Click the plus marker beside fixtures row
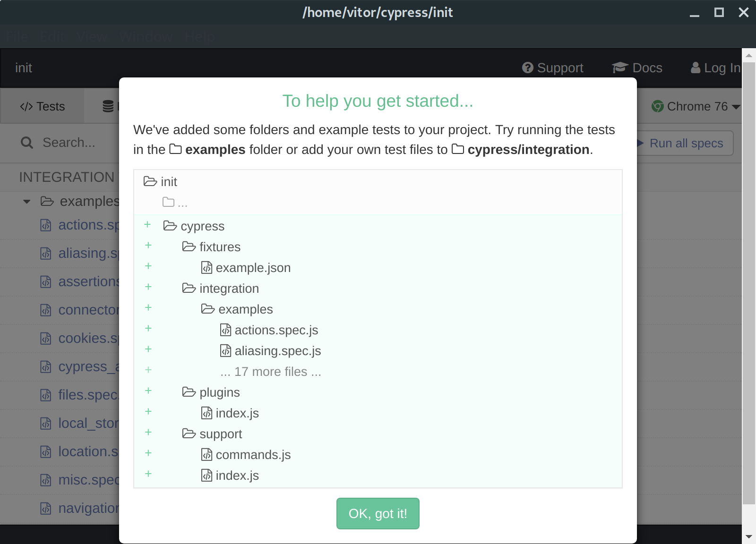Image resolution: width=756 pixels, height=544 pixels. click(x=148, y=245)
